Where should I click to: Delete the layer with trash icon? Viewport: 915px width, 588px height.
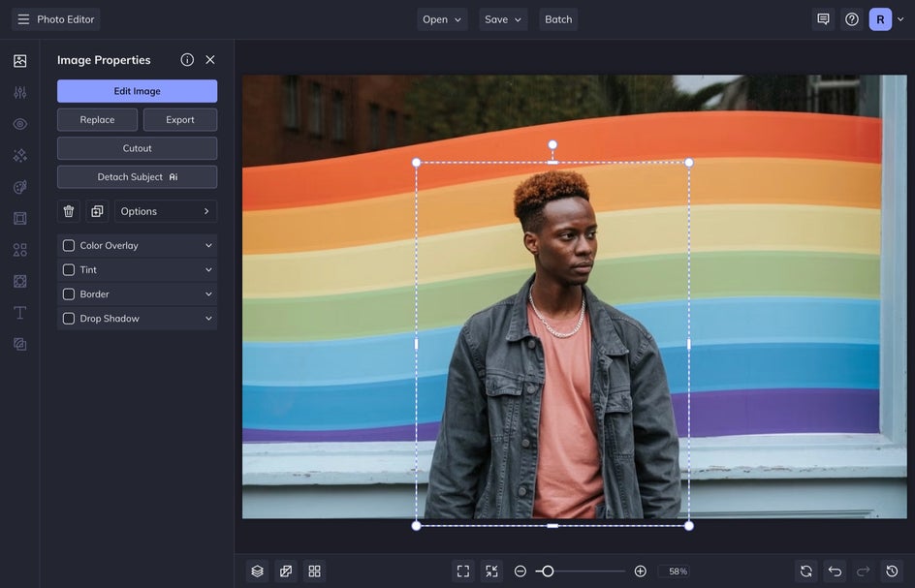click(x=69, y=211)
